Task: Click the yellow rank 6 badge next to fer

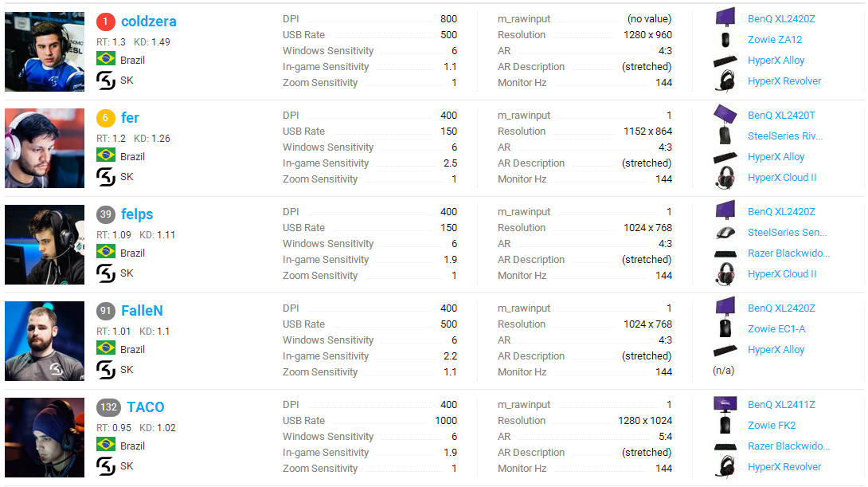Action: (106, 118)
